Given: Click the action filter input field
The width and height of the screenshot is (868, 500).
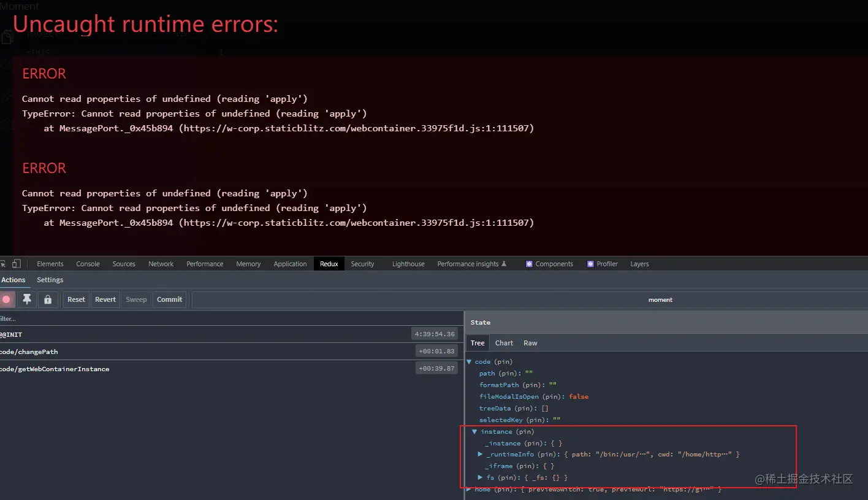Looking at the screenshot, I should [232, 318].
